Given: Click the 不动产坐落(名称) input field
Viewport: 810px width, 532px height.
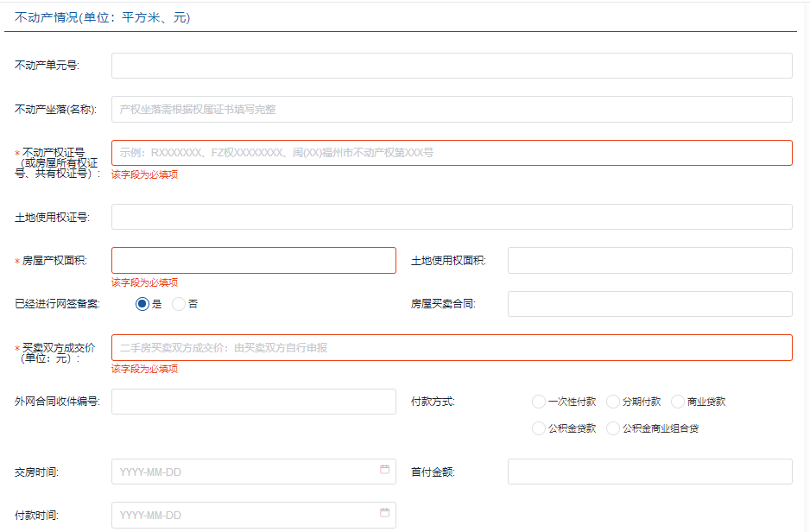Looking at the screenshot, I should pos(452,110).
